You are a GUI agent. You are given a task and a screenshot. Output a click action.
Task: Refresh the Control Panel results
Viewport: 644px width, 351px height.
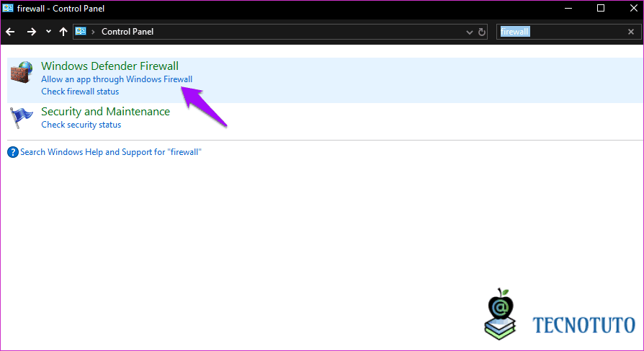coord(482,32)
